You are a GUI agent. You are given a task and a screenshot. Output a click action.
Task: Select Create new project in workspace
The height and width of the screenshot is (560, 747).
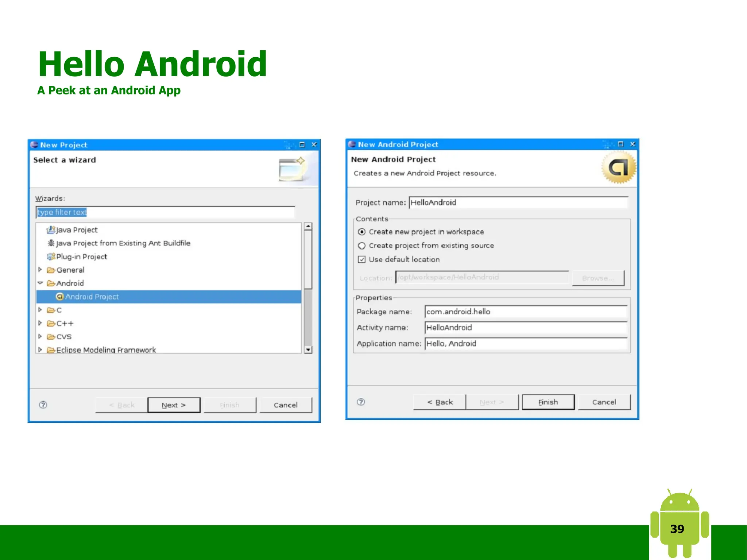[x=361, y=232]
